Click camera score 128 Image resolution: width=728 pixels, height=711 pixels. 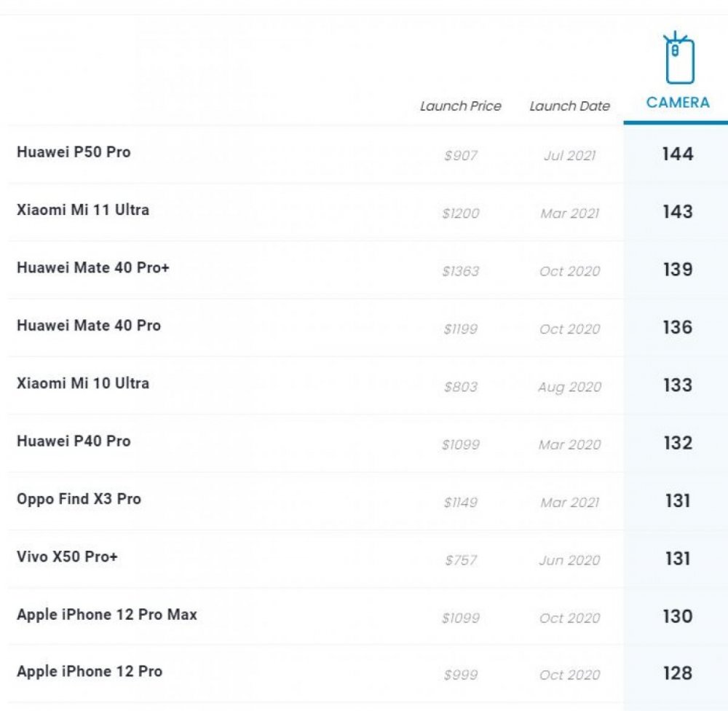pyautogui.click(x=678, y=674)
